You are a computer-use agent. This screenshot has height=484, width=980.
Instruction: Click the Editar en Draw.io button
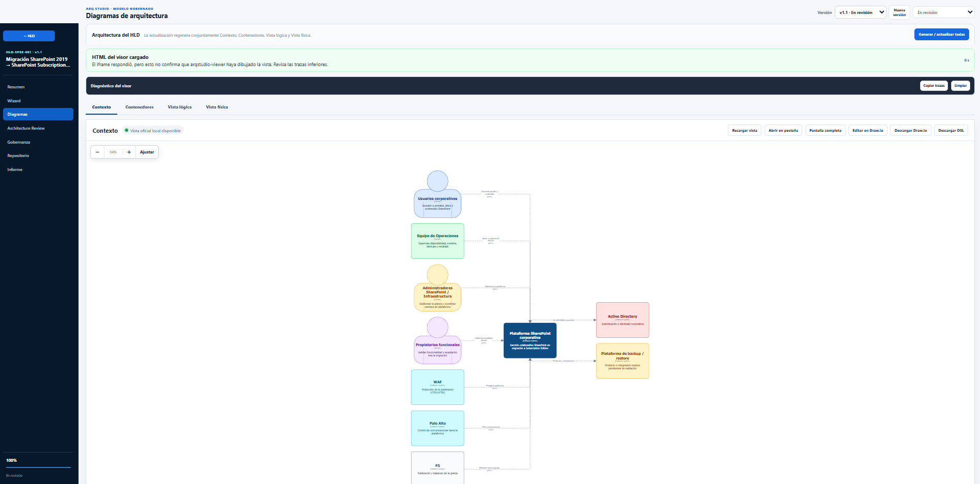tap(868, 131)
